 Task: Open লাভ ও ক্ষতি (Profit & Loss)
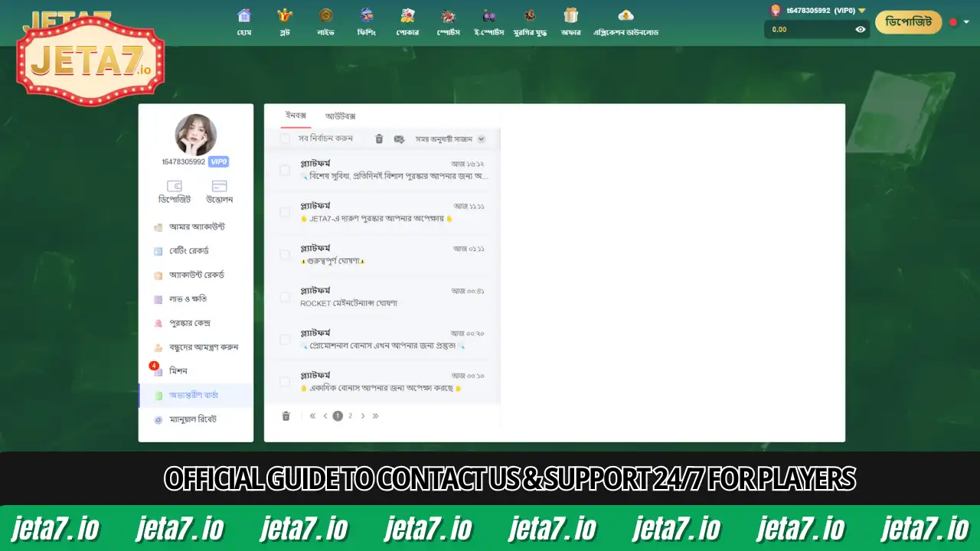coord(196,299)
